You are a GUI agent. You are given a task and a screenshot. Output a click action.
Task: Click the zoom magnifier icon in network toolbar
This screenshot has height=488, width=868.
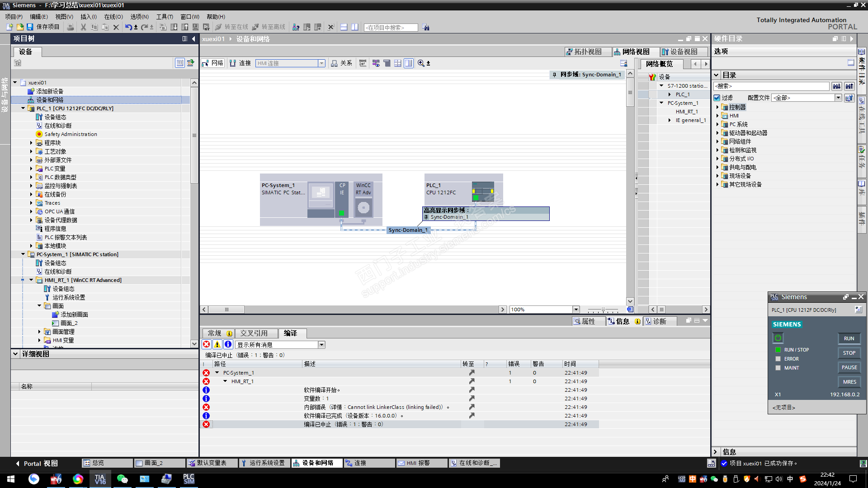(x=421, y=63)
